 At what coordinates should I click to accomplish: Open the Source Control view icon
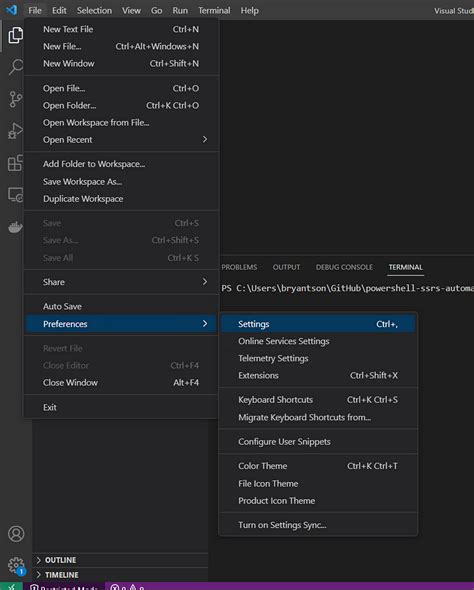(15, 99)
